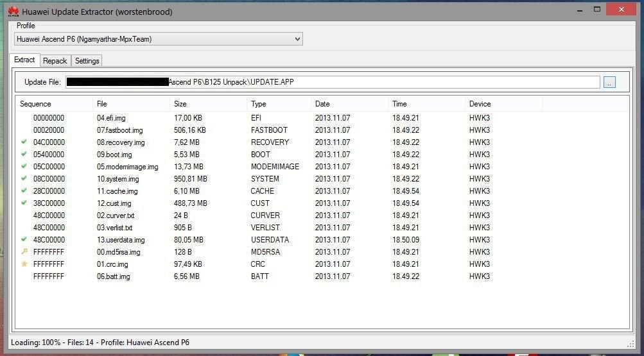
Task: Open the Settings tab
Action: click(x=87, y=61)
